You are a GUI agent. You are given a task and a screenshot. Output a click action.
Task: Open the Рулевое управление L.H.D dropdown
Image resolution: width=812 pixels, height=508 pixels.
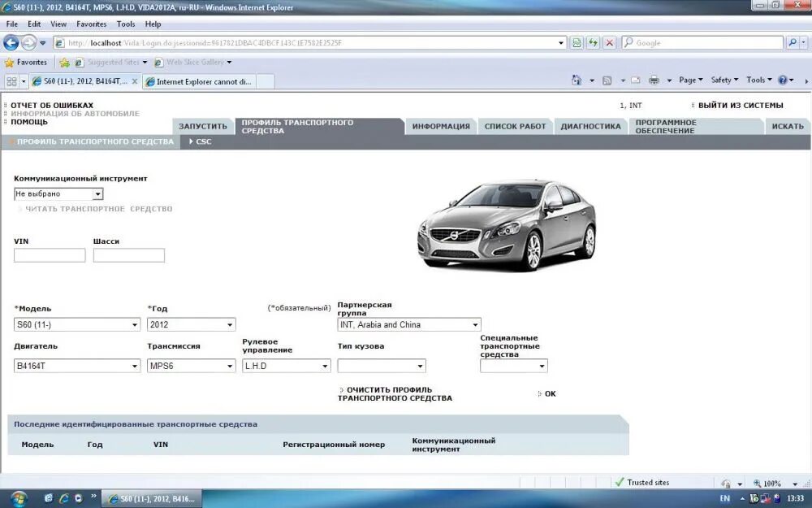pos(287,366)
